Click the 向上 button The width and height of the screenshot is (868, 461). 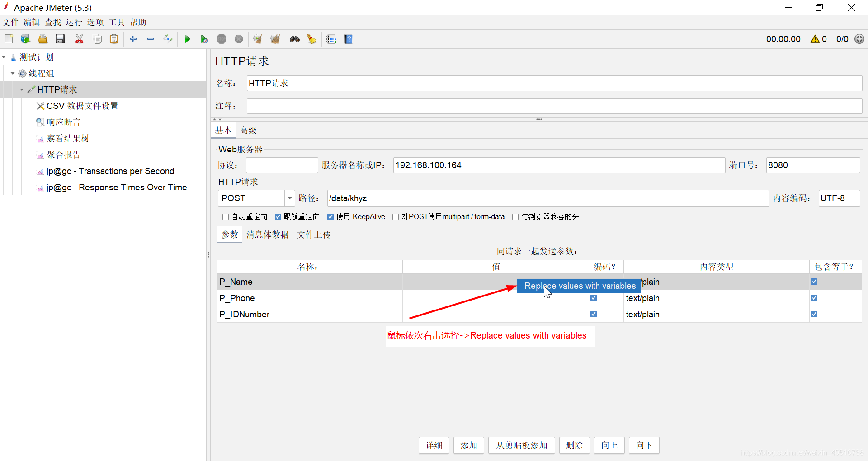tap(609, 445)
